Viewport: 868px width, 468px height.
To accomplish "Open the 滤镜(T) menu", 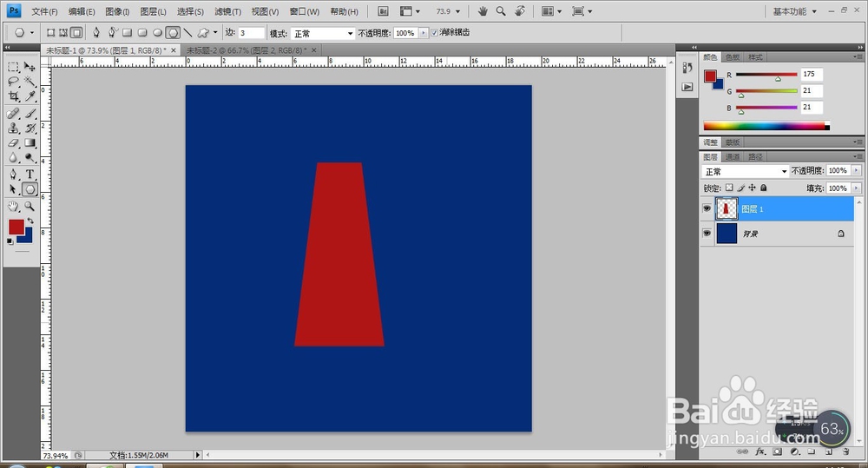I will point(227,11).
